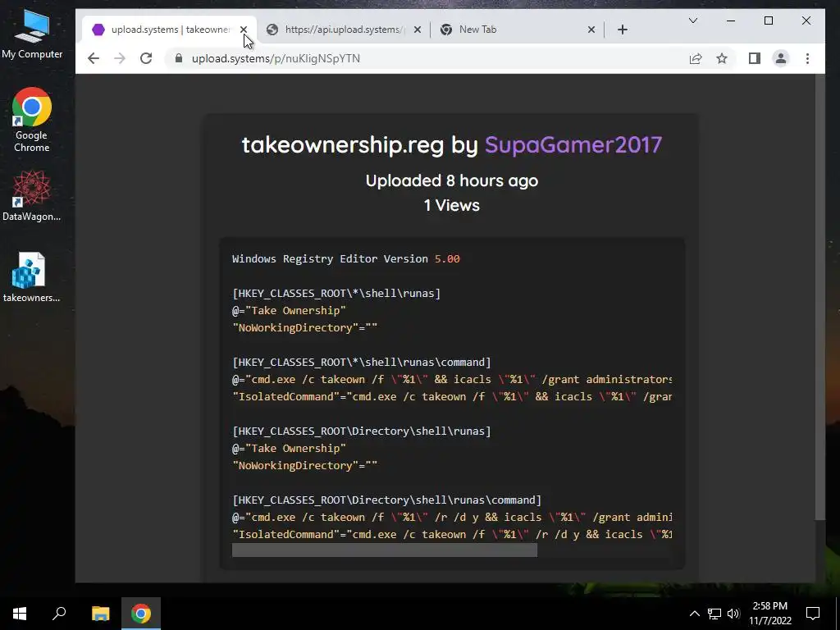This screenshot has height=630, width=840.
Task: Open the volume control tray icon
Action: click(733, 614)
